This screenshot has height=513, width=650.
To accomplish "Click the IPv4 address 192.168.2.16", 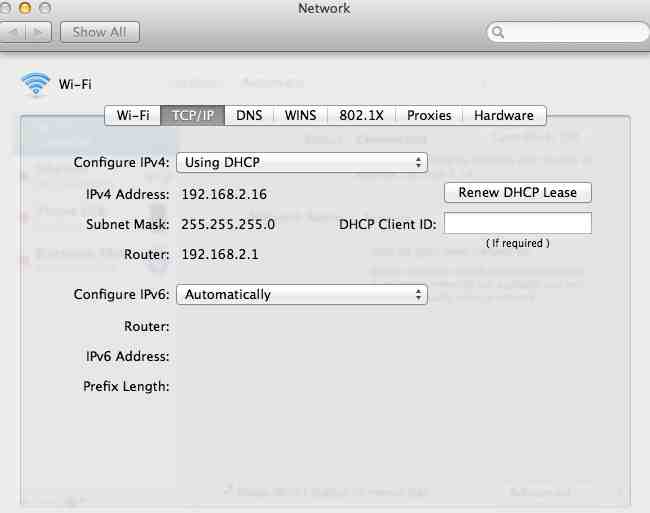I will (x=224, y=194).
